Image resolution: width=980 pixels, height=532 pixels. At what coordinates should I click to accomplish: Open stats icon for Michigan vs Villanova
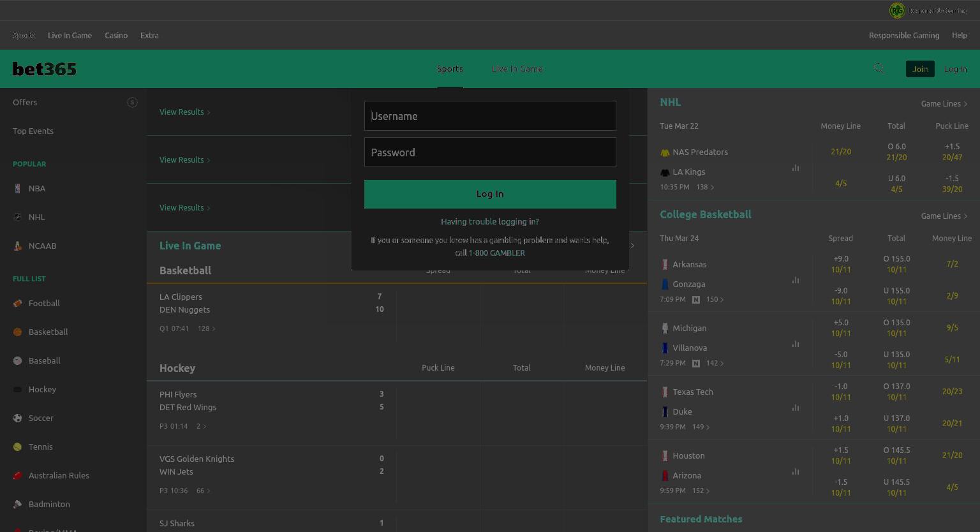pos(796,344)
